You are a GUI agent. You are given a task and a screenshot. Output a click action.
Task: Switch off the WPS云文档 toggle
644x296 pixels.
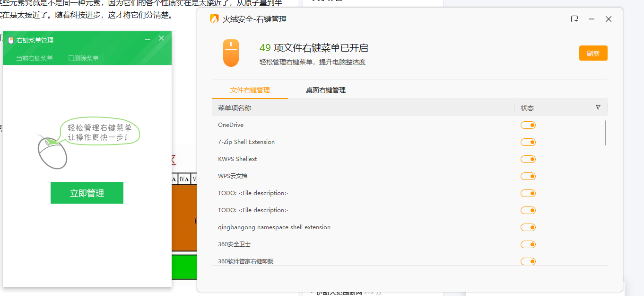(x=528, y=176)
